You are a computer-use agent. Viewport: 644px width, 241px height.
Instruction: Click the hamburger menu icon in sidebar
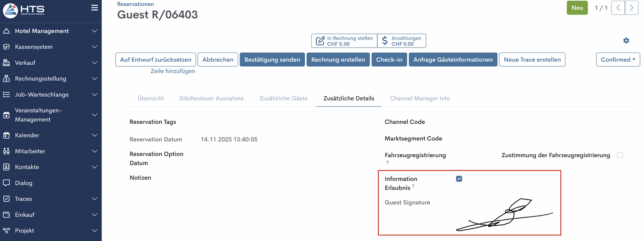click(95, 8)
